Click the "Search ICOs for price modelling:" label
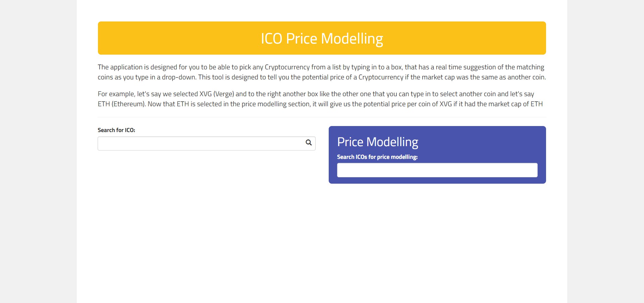The image size is (644, 303). point(377,157)
